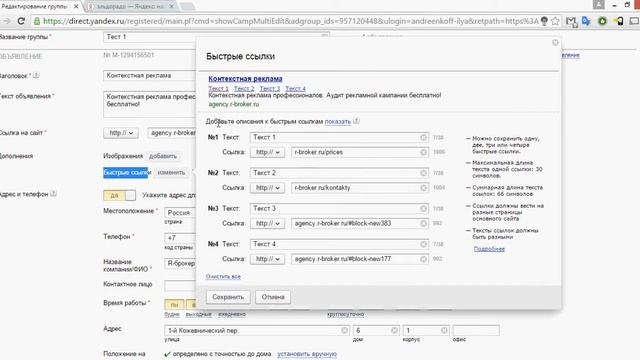The width and height of the screenshot is (640, 360).
Task: Open protocol dropdown for link №3
Action: point(267,223)
